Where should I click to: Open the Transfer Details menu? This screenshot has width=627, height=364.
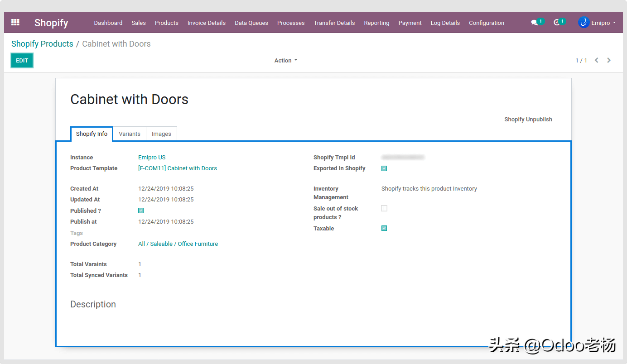tap(334, 23)
